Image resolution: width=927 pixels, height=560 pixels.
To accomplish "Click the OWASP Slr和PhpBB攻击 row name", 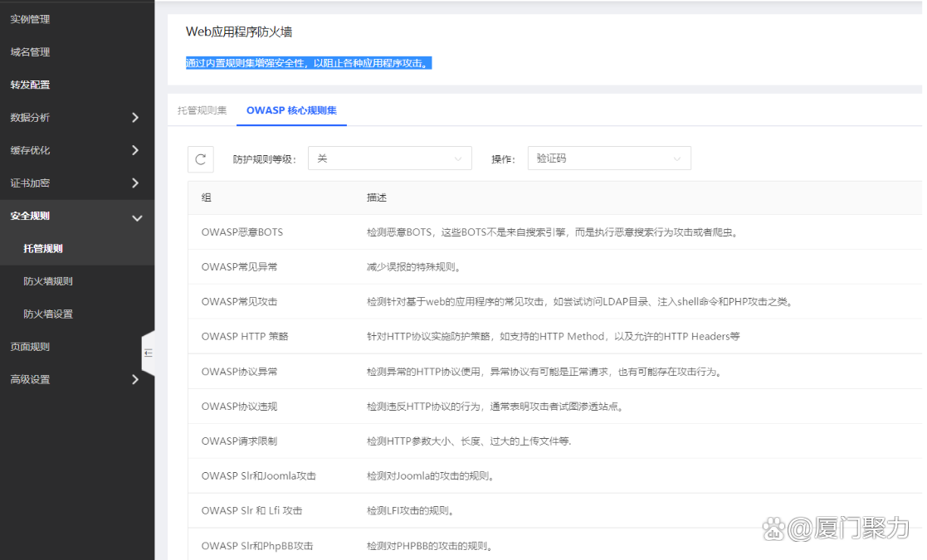I will pyautogui.click(x=257, y=546).
